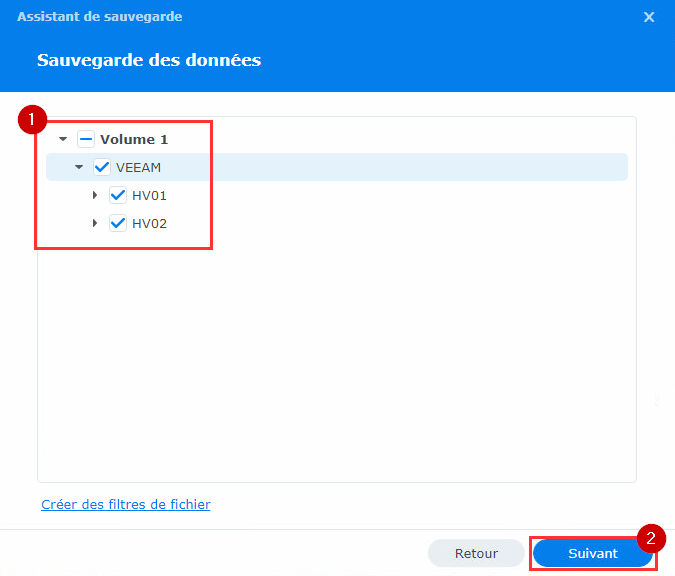Open Créer des filtres de fichier link
The width and height of the screenshot is (675, 576).
point(126,505)
